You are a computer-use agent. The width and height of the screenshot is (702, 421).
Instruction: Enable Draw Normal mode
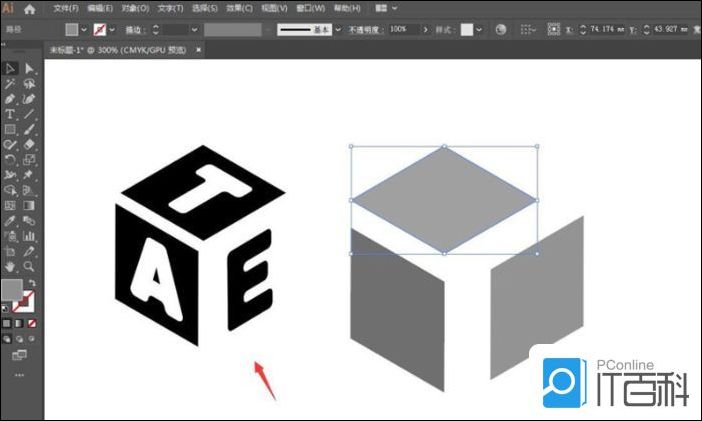click(x=7, y=339)
